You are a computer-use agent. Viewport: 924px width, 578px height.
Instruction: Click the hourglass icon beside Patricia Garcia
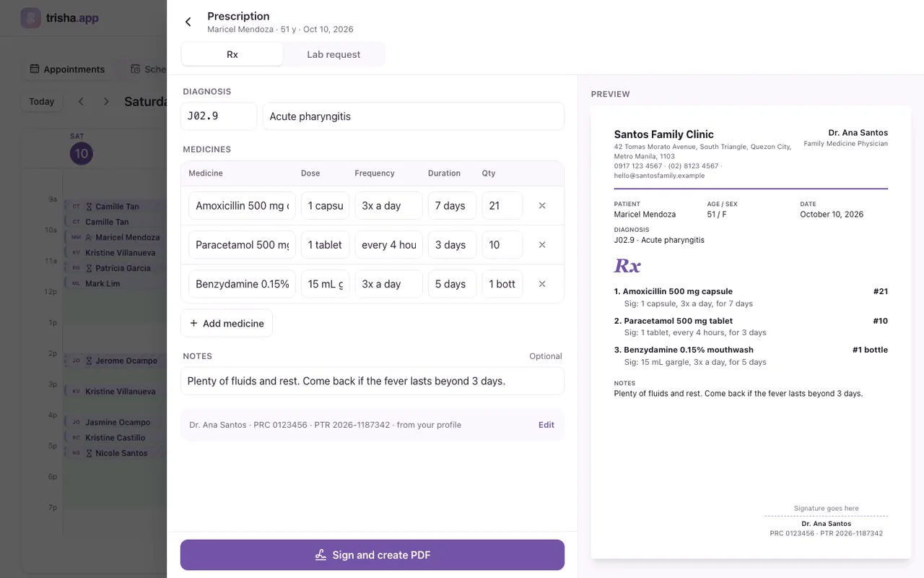[90, 268]
